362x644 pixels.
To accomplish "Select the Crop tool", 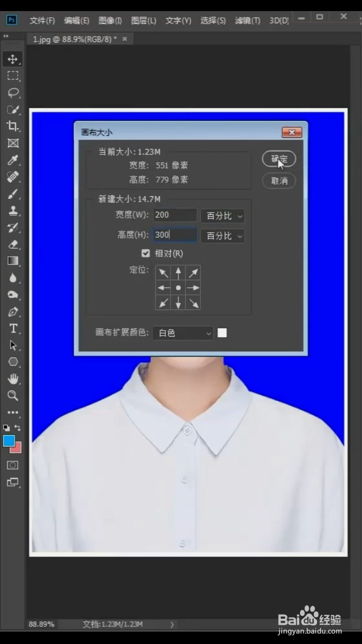I will point(13,126).
